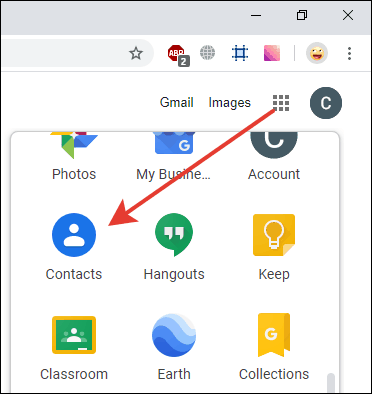Activate the blue crop screenshot extension
Screen dimensions: 372x394
(240, 53)
